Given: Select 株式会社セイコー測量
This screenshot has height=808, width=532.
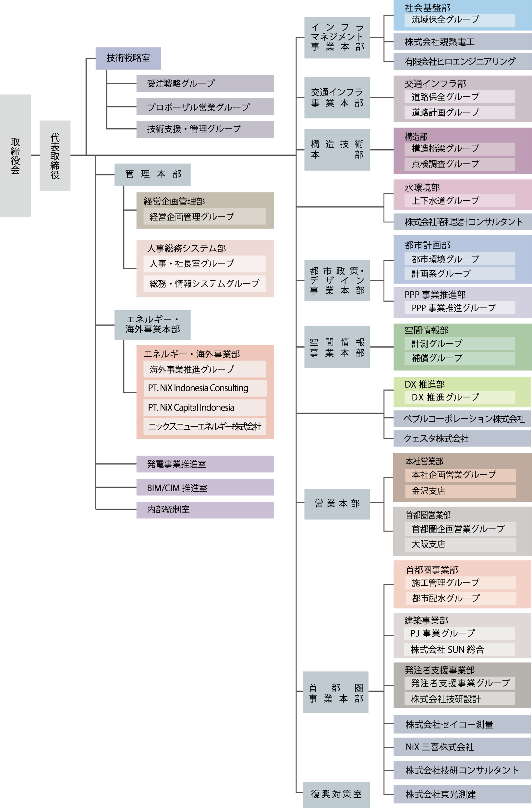Looking at the screenshot, I should coord(462,725).
